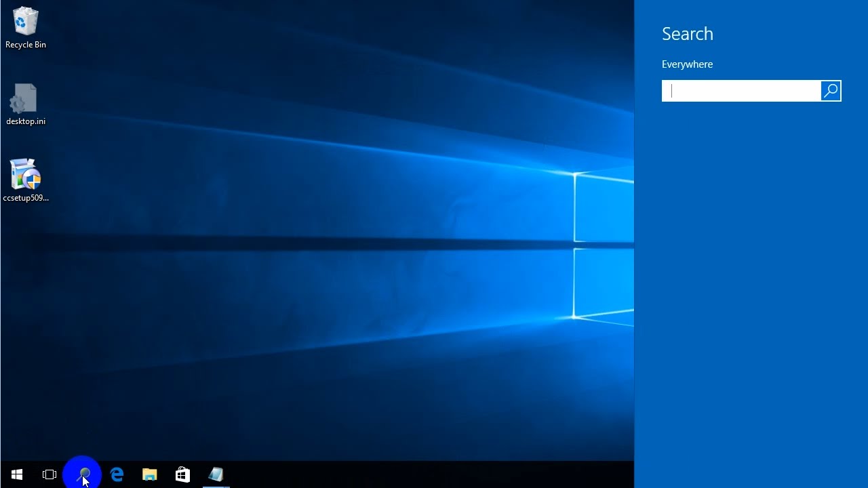Switch to the running app on the taskbar
Screen dimensions: 868x488
click(216, 474)
